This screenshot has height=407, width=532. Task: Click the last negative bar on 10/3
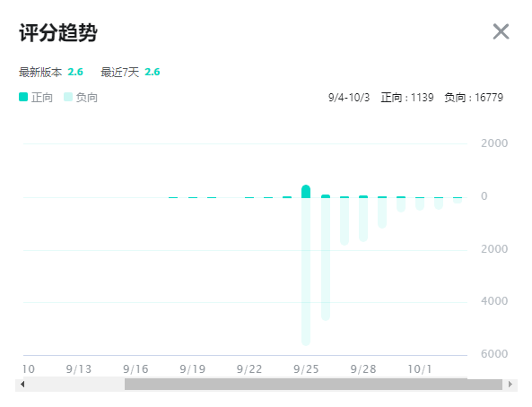point(458,201)
